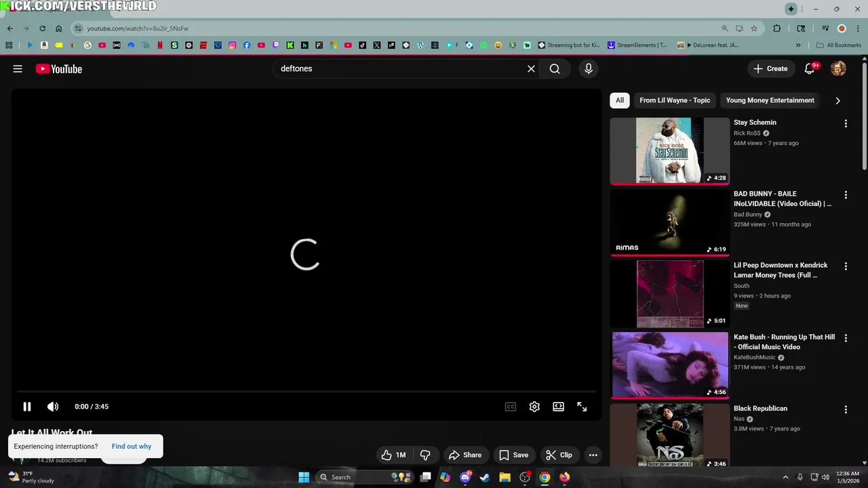Mute the video volume
This screenshot has height=488, width=868.
[53, 407]
